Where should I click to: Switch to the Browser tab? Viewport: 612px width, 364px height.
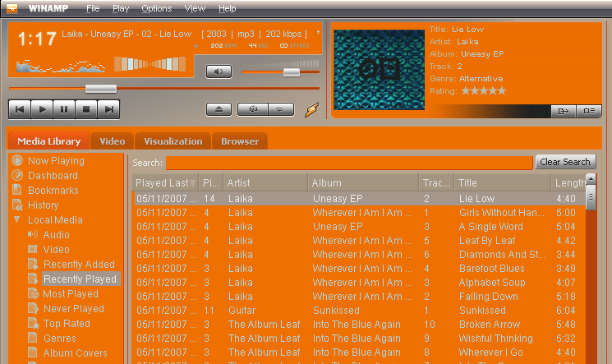pyautogui.click(x=240, y=141)
